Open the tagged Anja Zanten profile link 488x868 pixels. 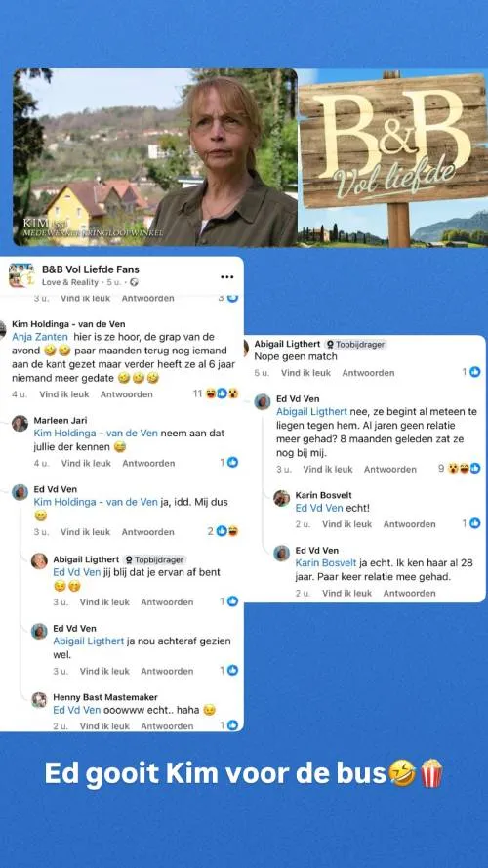[40, 337]
